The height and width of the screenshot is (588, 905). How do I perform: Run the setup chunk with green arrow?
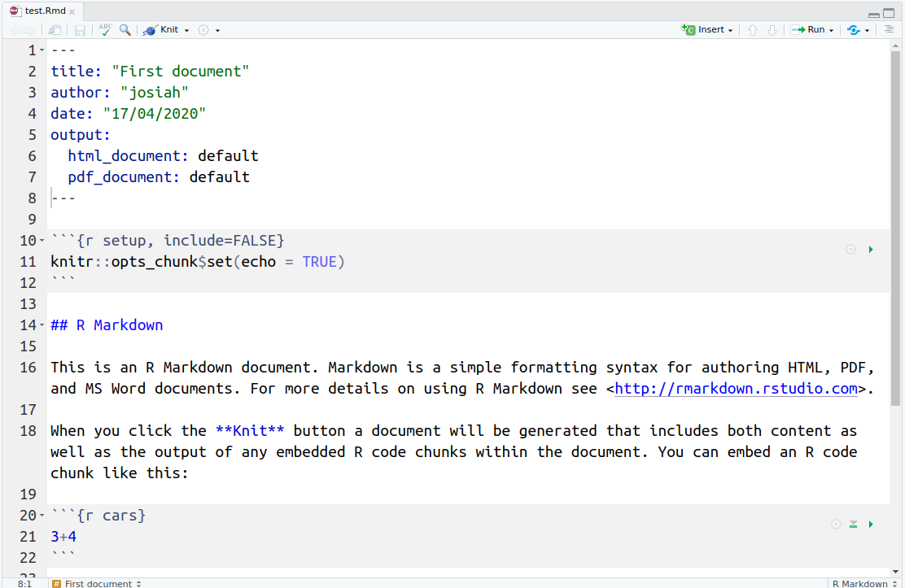click(x=871, y=250)
